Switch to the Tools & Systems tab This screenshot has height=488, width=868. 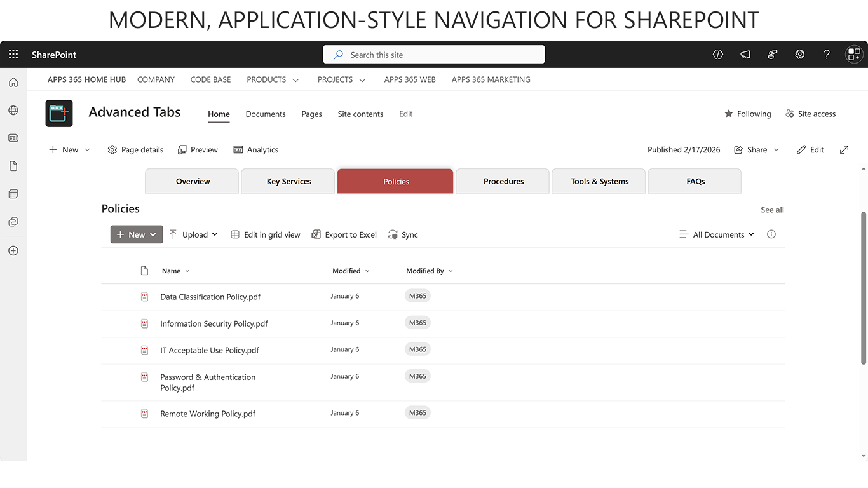[599, 181]
